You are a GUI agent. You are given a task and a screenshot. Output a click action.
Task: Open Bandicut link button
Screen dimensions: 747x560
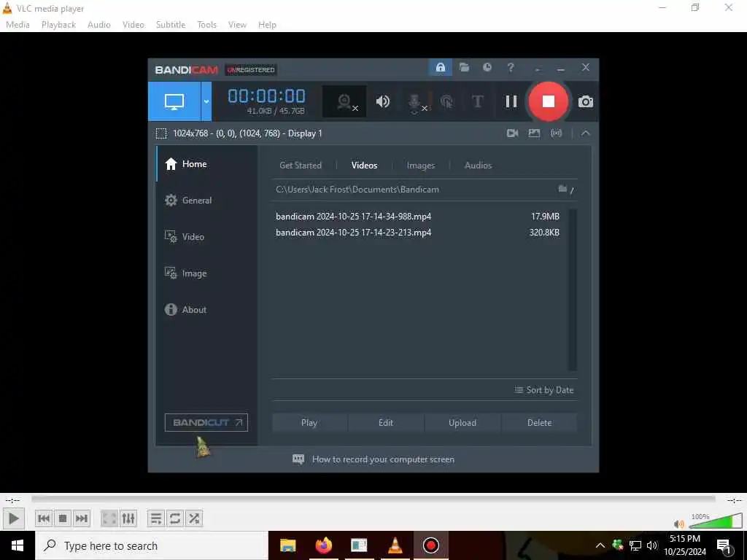pos(206,422)
